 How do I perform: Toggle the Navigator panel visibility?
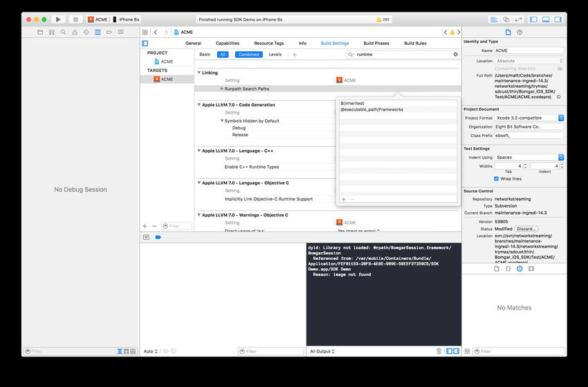click(x=533, y=19)
